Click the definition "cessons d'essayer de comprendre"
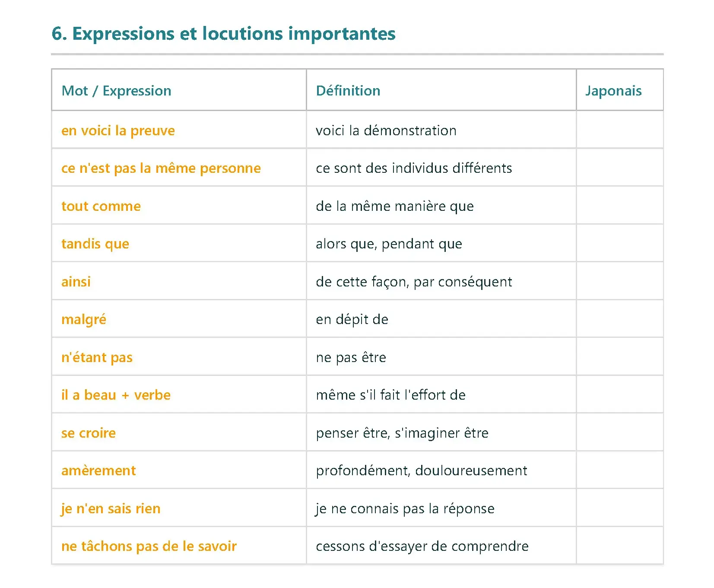Screen dimensions: 714x588 click(422, 546)
